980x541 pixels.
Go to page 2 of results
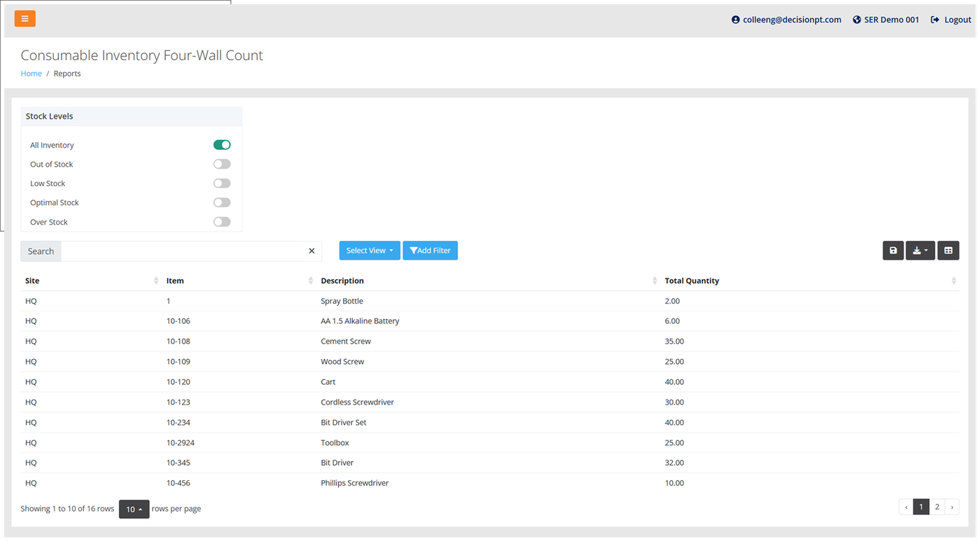pos(937,507)
